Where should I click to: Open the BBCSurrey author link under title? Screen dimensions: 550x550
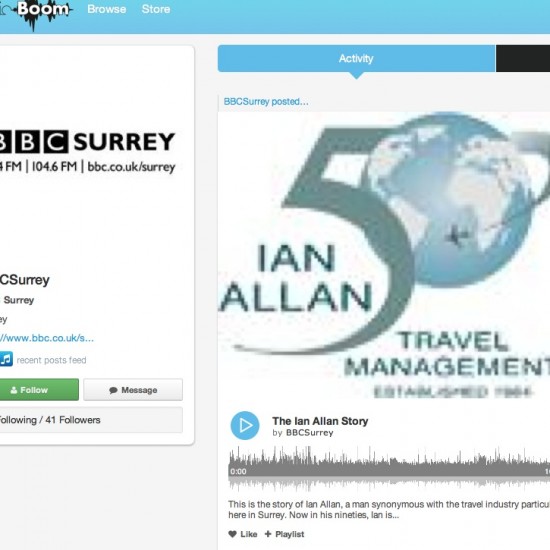click(x=310, y=433)
